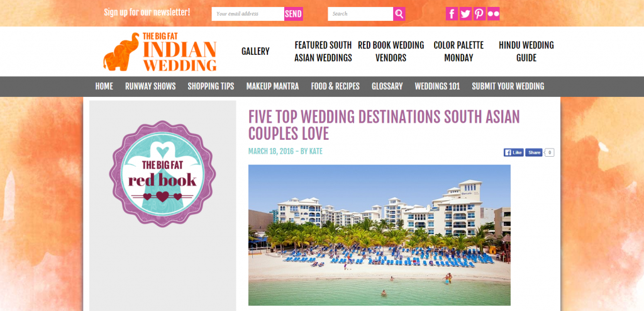The height and width of the screenshot is (311, 644).
Task: Click the magnifier search icon
Action: (399, 14)
